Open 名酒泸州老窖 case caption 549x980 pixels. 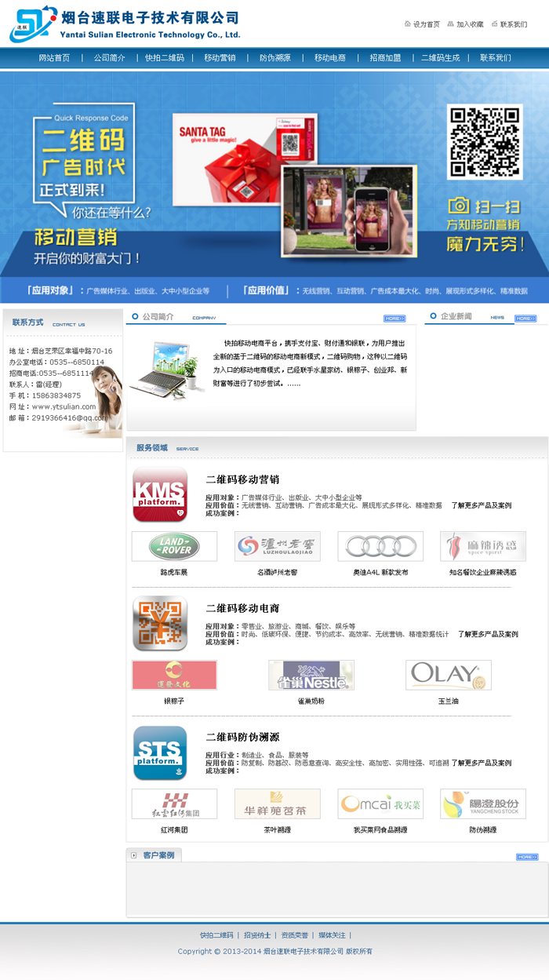click(278, 572)
